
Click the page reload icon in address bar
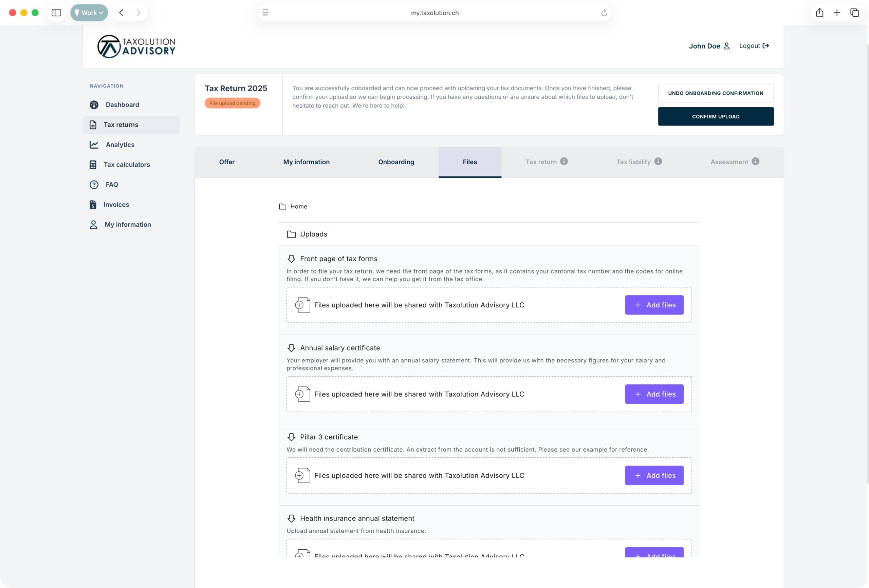(x=604, y=13)
